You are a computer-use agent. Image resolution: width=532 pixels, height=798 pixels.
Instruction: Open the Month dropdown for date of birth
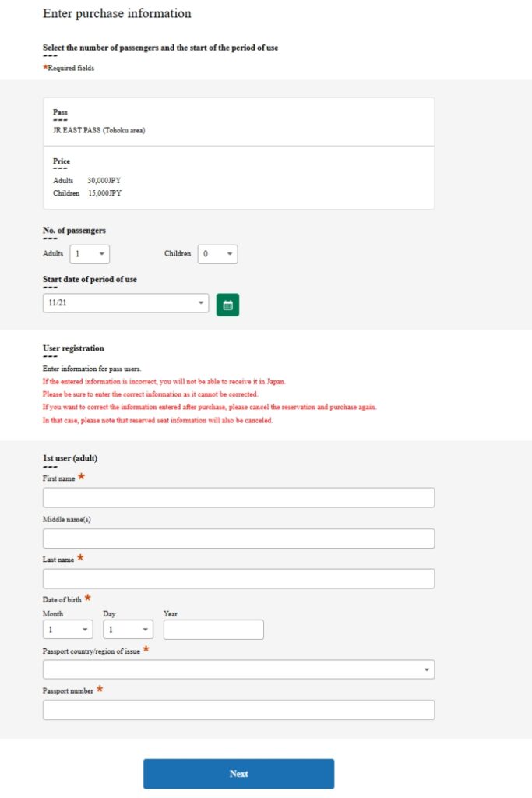coord(67,629)
